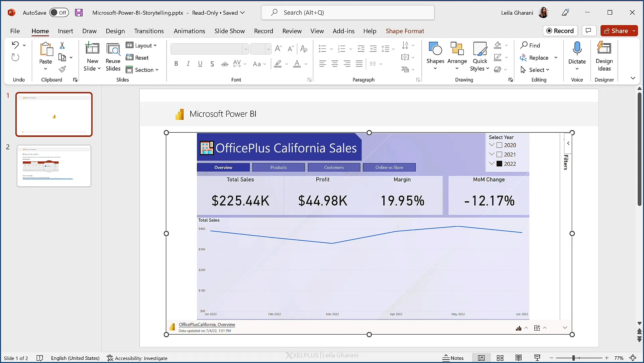
Task: Open the Transitions ribbon tab
Action: tap(149, 31)
